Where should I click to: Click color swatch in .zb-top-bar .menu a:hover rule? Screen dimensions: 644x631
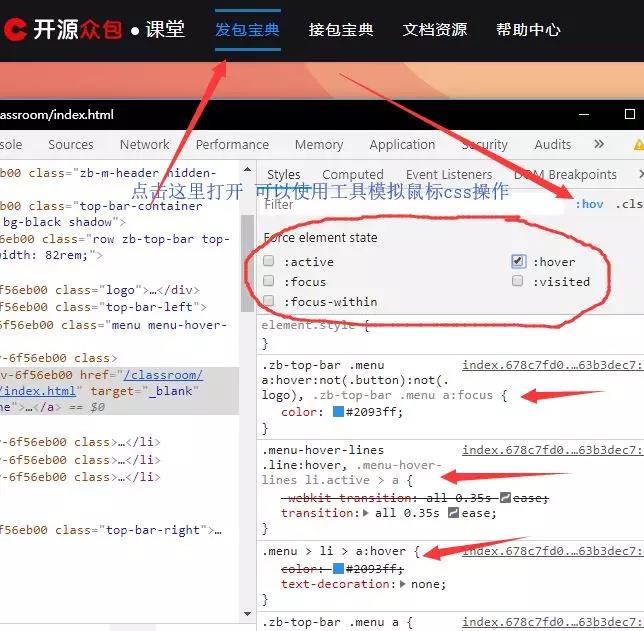point(338,411)
